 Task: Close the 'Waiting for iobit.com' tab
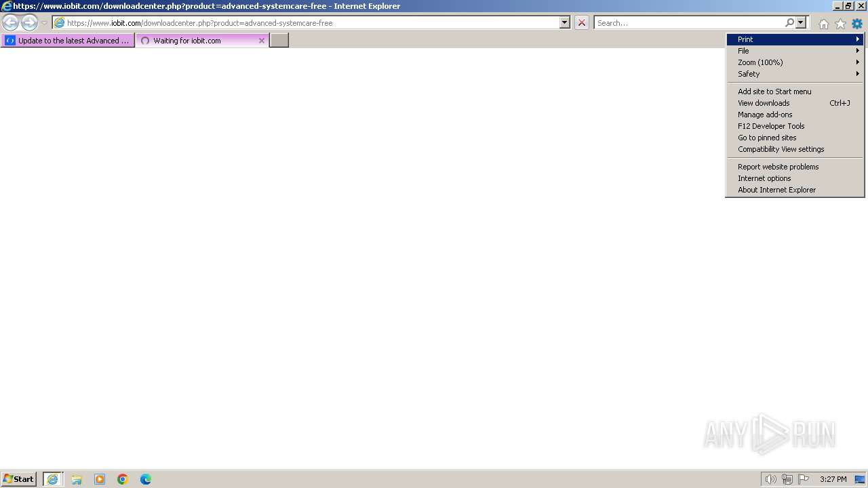coord(262,41)
